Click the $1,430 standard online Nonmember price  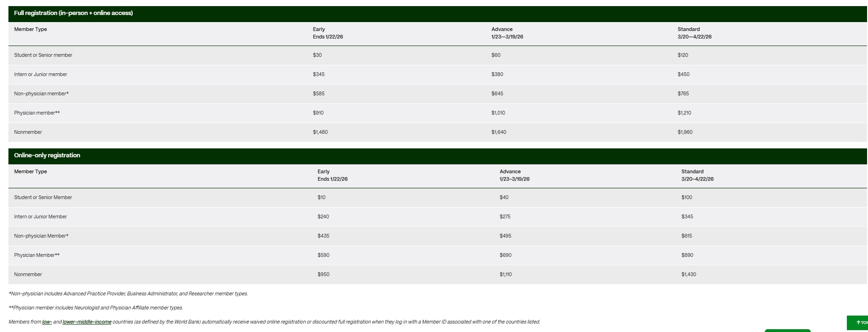pos(688,275)
